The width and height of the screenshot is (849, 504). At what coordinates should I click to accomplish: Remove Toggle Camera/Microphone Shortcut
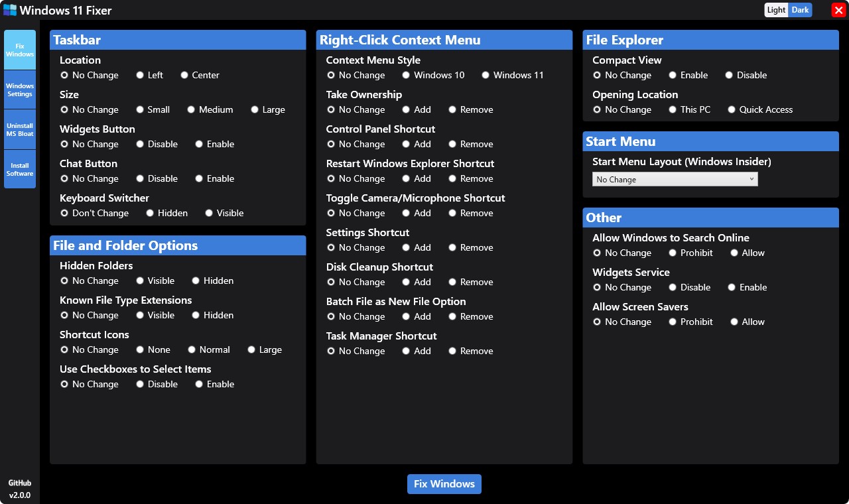(x=471, y=213)
